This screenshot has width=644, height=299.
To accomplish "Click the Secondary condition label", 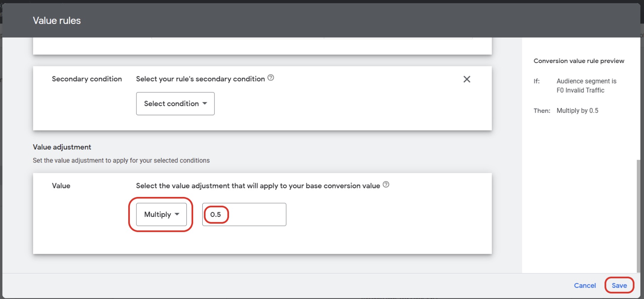I will 87,79.
